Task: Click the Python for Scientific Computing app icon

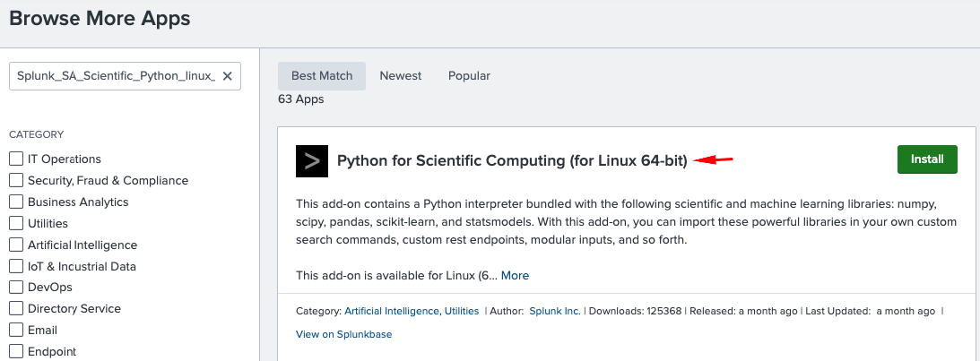Action: 312,161
